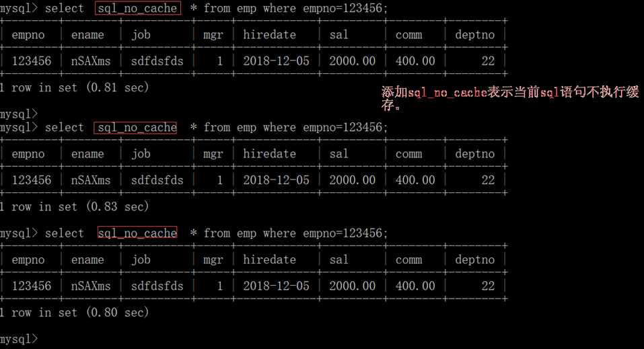
Task: Click the '1 row in set (0.80 sec)' line
Action: click(74, 313)
